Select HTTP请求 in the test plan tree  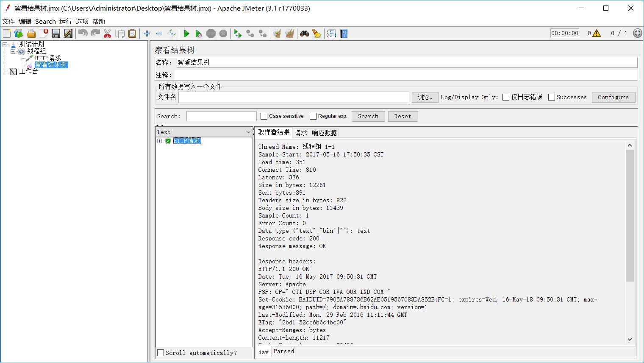[x=48, y=58]
